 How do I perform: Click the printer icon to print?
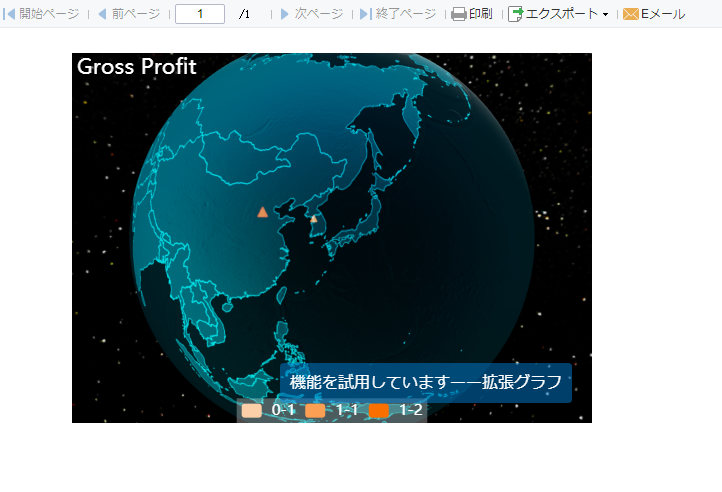(x=459, y=14)
